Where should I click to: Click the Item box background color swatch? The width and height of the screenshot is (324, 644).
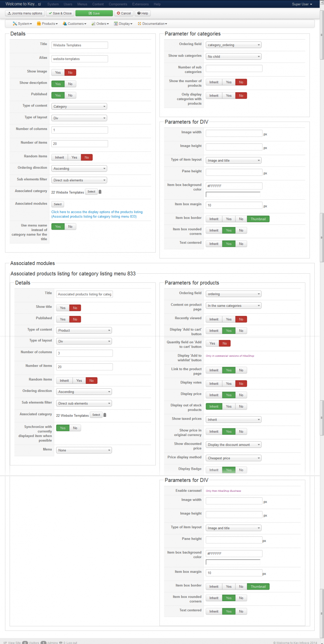[233, 194]
